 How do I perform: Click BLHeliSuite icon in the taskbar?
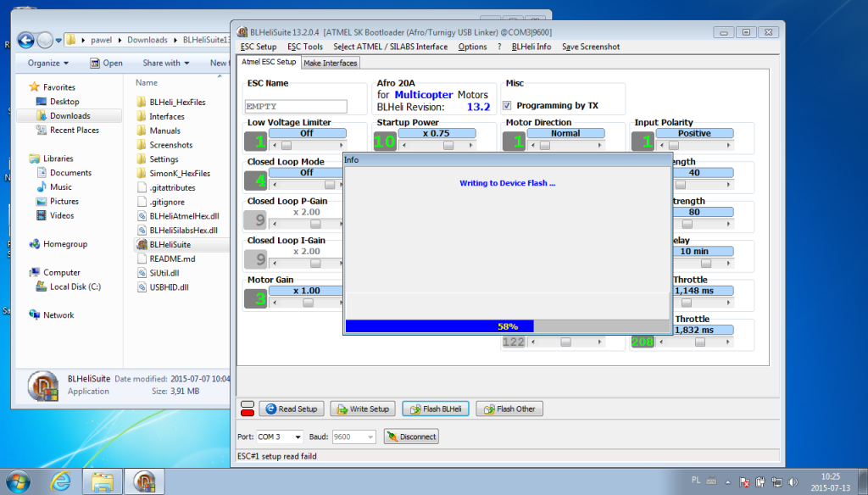146,481
